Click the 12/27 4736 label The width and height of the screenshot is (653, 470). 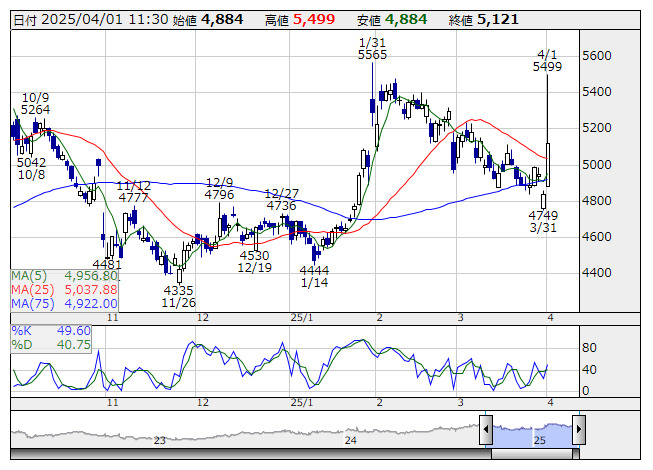tap(282, 199)
